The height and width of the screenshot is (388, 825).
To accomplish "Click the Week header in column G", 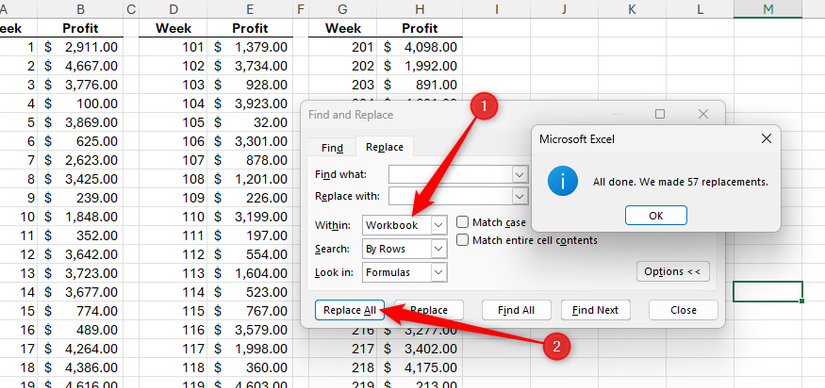I will [343, 28].
